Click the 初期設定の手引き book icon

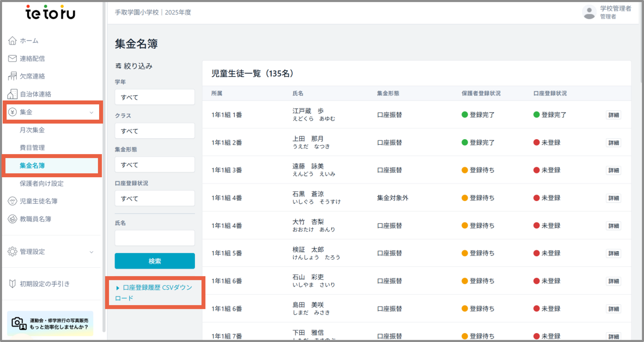[12, 284]
